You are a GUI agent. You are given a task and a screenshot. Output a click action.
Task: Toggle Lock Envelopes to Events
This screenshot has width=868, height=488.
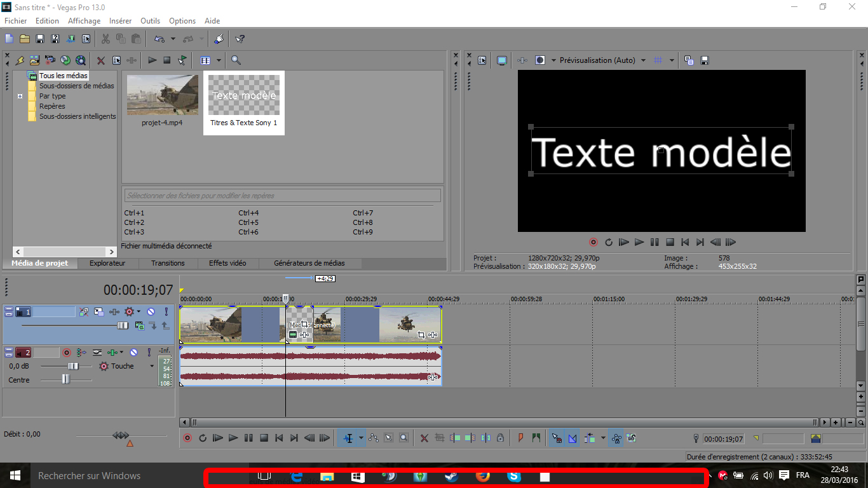(616, 438)
